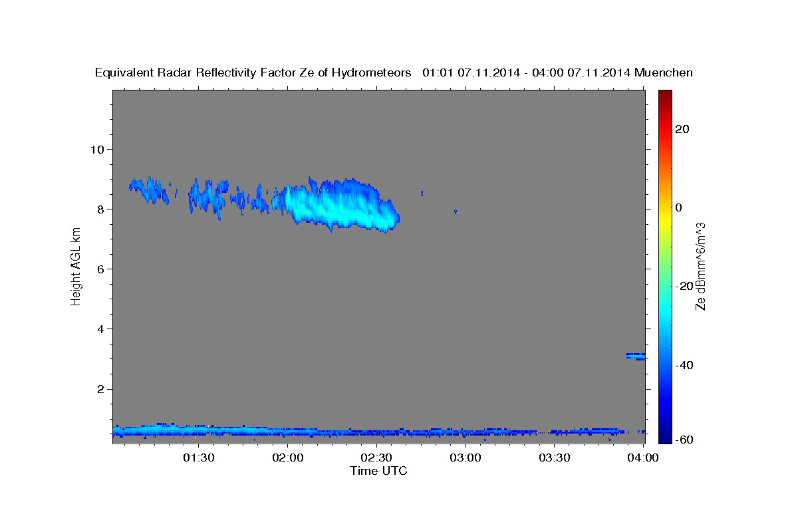Screen dimensions: 798x532
Task: Click the '02:00' time tick label
Action: point(288,458)
